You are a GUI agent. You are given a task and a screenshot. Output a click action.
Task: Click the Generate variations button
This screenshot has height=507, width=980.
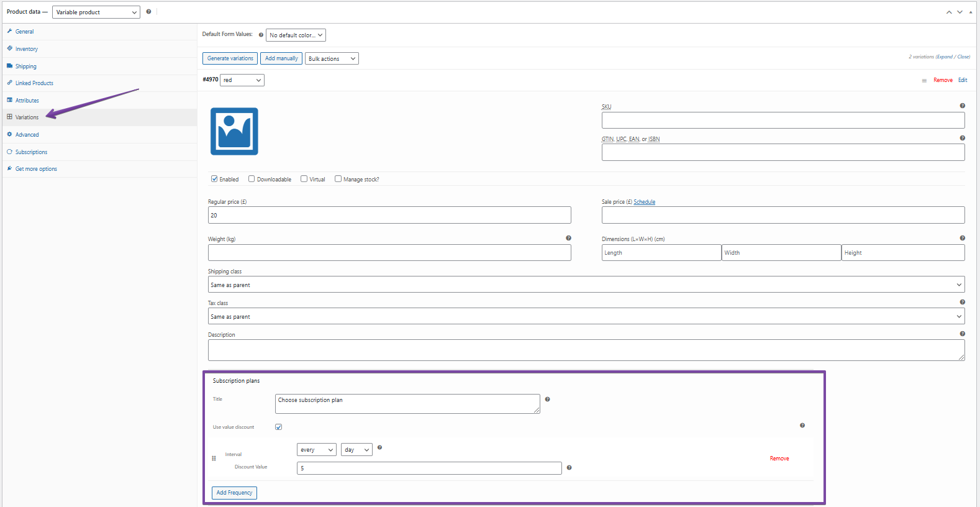coord(230,58)
